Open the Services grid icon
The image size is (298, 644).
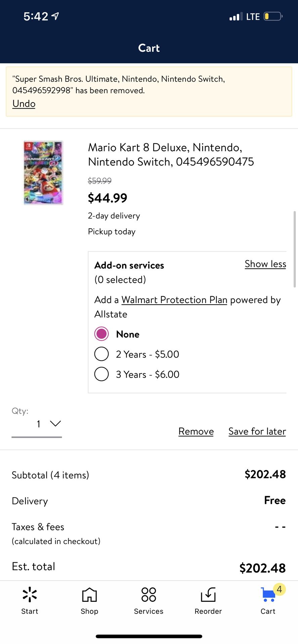point(148,595)
